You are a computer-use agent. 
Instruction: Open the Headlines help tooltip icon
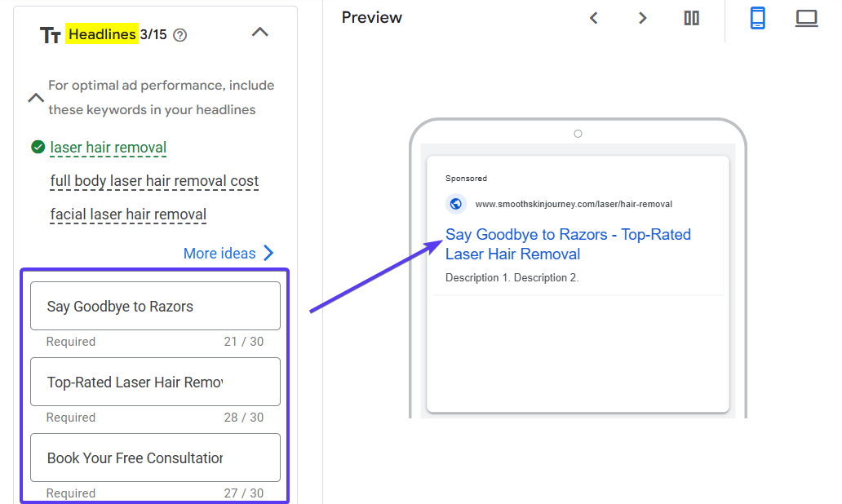[179, 35]
